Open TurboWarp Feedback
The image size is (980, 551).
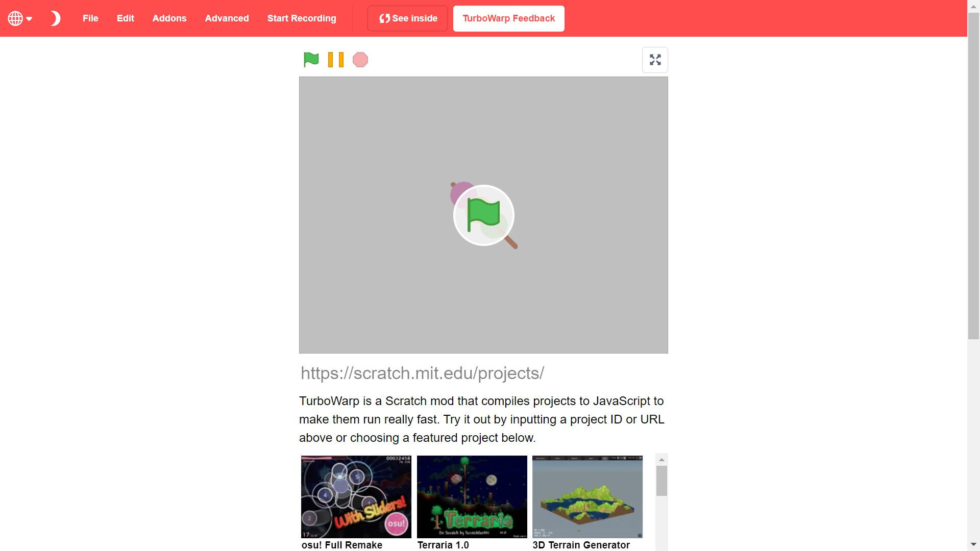coord(508,18)
